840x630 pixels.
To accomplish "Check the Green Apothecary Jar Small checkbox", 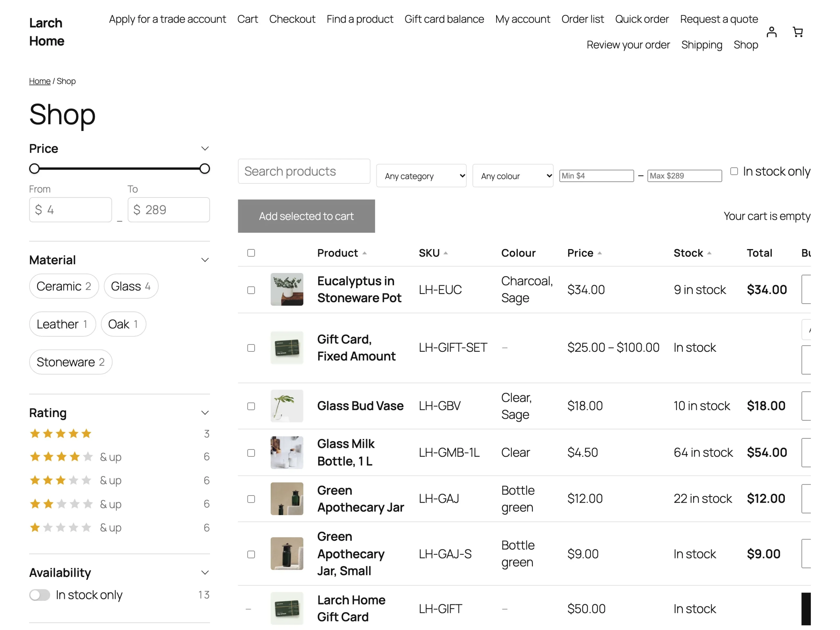I will [x=251, y=554].
